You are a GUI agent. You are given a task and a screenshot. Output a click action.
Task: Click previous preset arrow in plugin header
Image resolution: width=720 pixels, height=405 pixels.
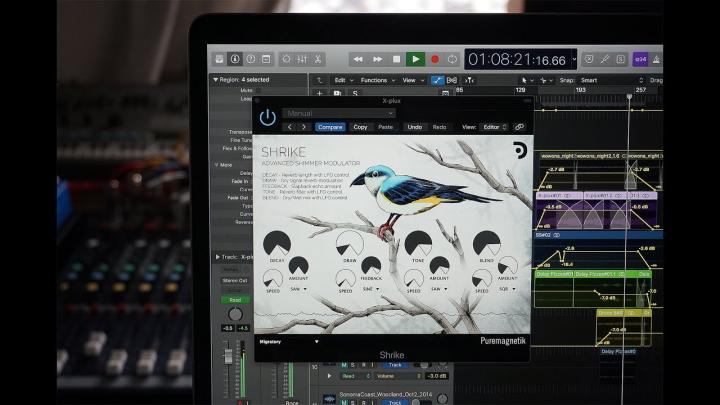[290, 127]
